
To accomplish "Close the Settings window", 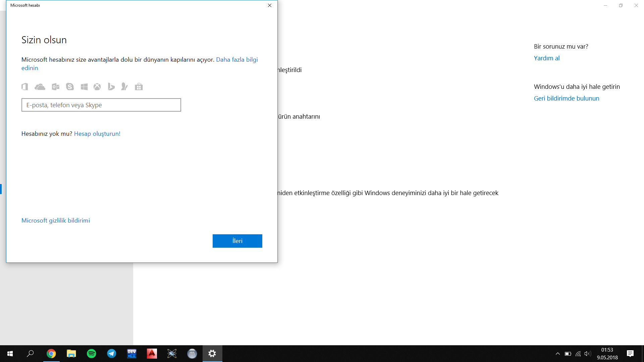I will tap(636, 5).
